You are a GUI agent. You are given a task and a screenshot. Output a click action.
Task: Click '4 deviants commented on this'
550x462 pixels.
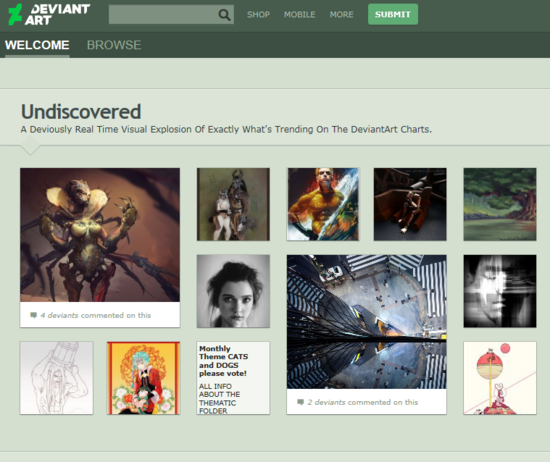[96, 315]
